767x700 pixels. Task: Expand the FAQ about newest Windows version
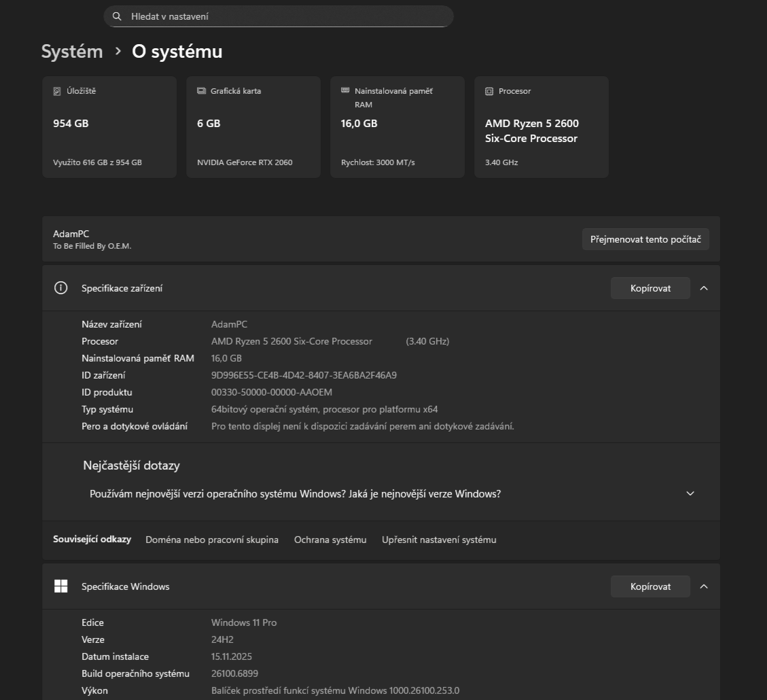click(x=690, y=493)
